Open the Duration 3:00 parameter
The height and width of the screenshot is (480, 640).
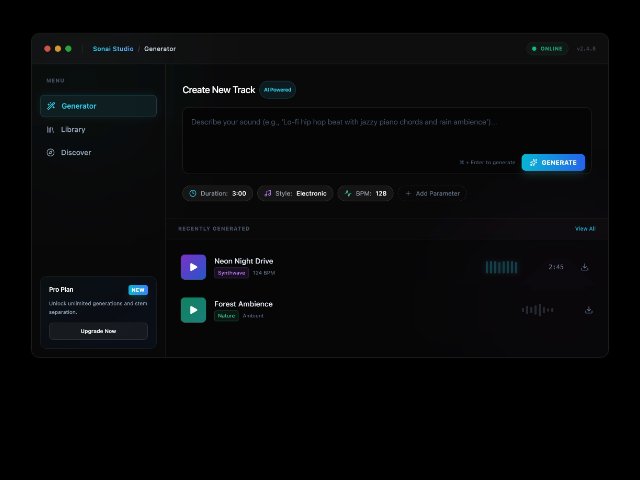coord(217,193)
